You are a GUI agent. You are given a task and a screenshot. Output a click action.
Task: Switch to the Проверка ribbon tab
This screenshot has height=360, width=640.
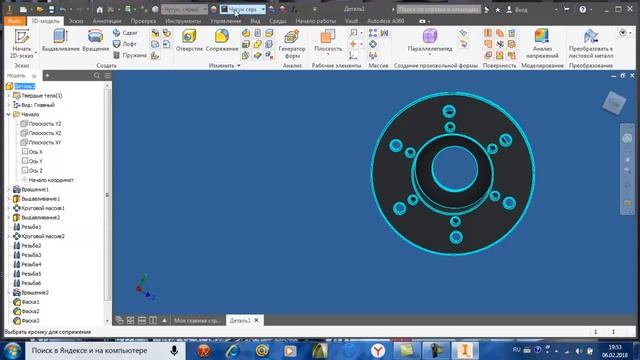click(x=143, y=21)
